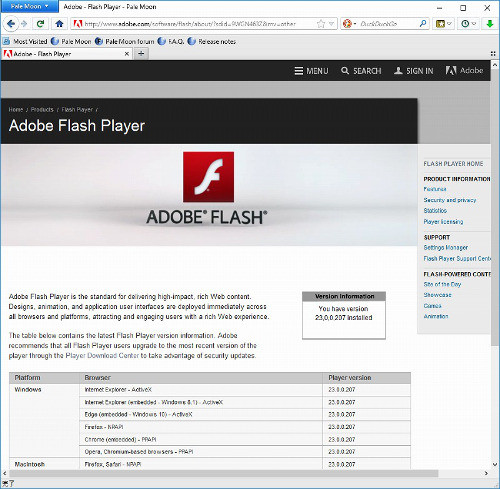This screenshot has height=489, width=500.
Task: Click SIGN IN on Adobe header
Action: click(413, 71)
